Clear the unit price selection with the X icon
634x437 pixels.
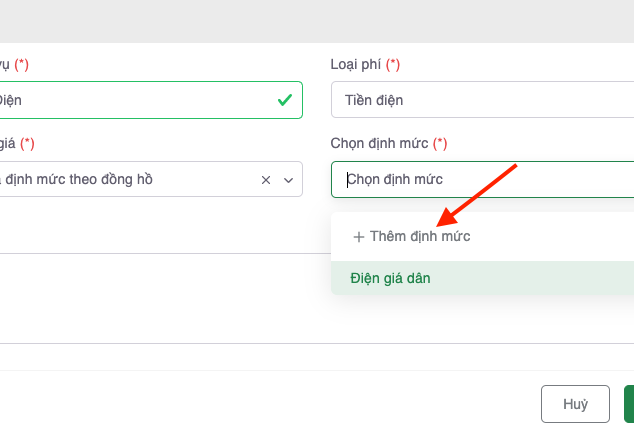(266, 180)
